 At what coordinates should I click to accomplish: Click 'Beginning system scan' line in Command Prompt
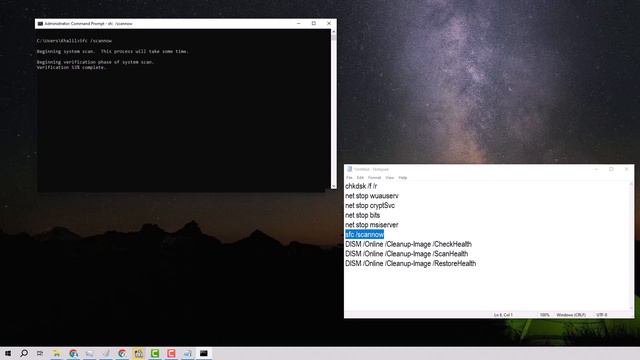click(112, 51)
